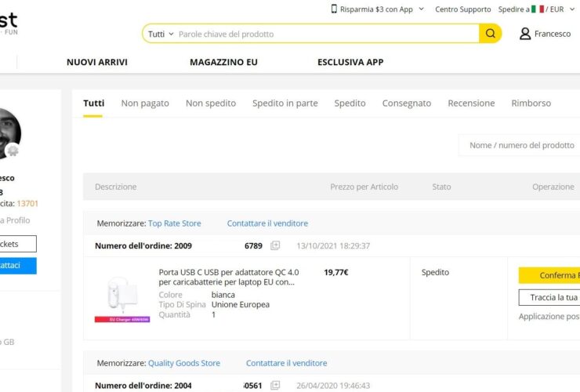Select the Spedito orders tab

coord(350,103)
